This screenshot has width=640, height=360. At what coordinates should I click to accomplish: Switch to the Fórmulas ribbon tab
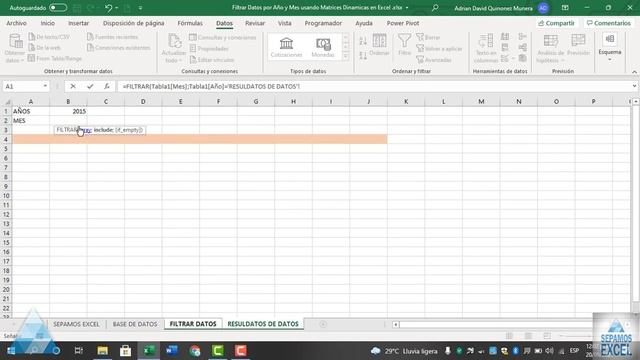(x=190, y=23)
